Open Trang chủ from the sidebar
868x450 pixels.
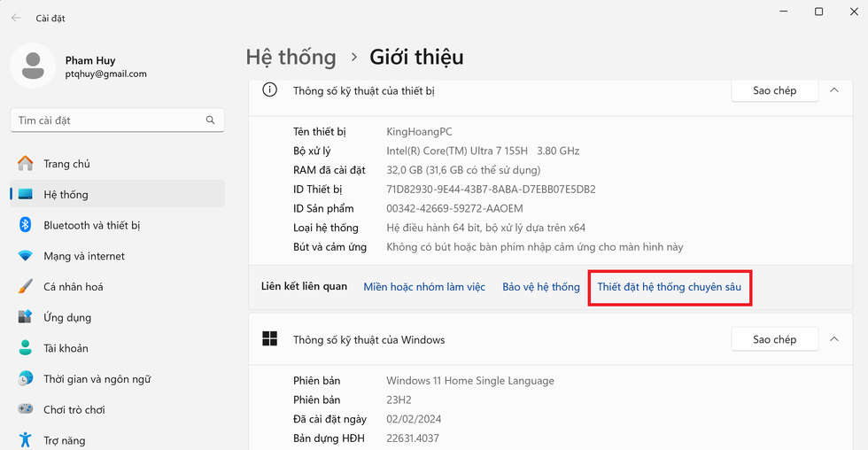pyautogui.click(x=66, y=164)
